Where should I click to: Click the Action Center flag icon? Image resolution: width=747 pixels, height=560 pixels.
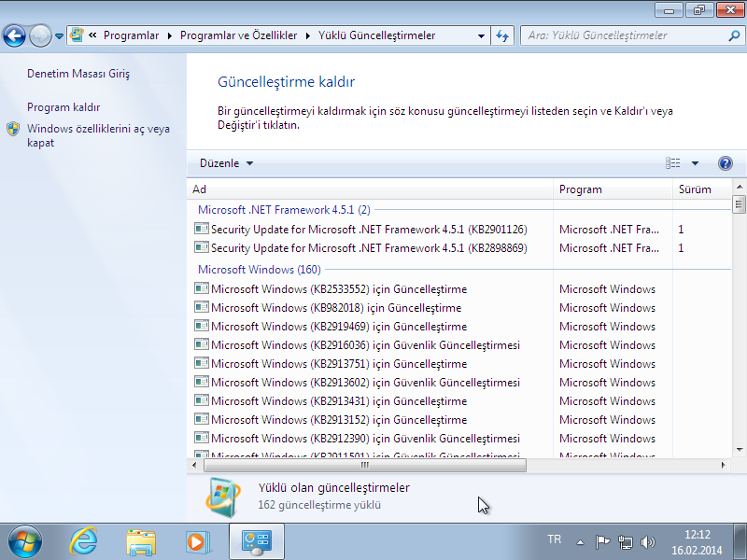pos(603,541)
